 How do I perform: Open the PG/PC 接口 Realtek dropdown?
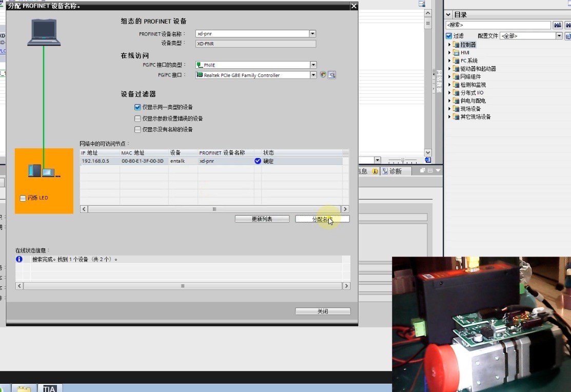tap(313, 75)
